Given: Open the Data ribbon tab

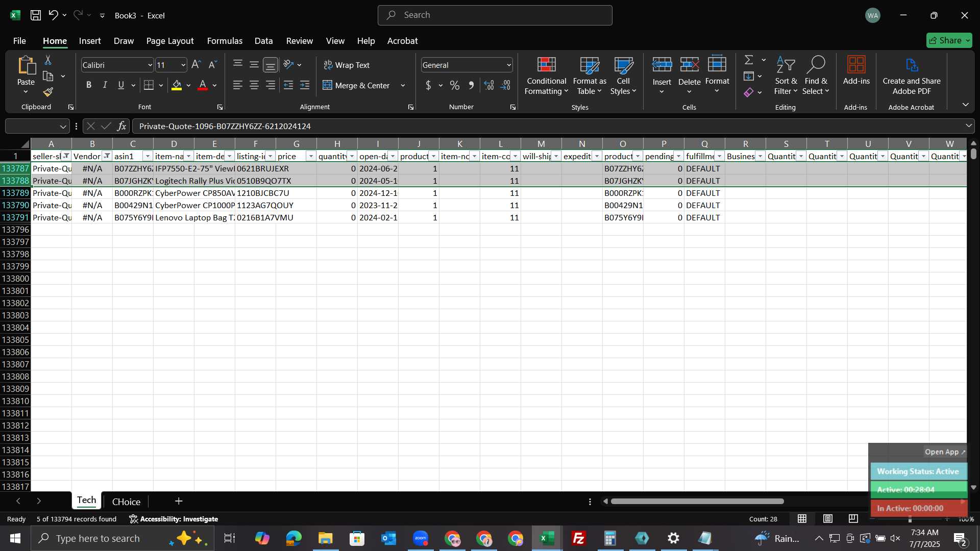Looking at the screenshot, I should coord(263,41).
